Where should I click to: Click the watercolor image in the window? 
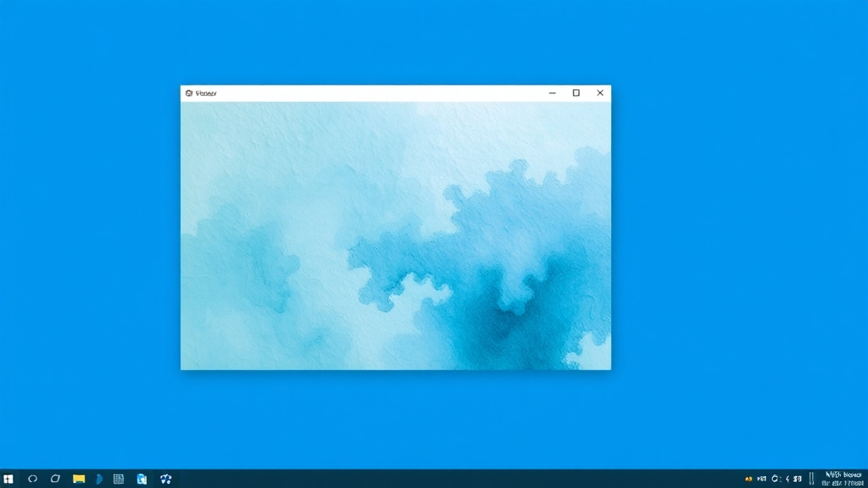tap(395, 236)
